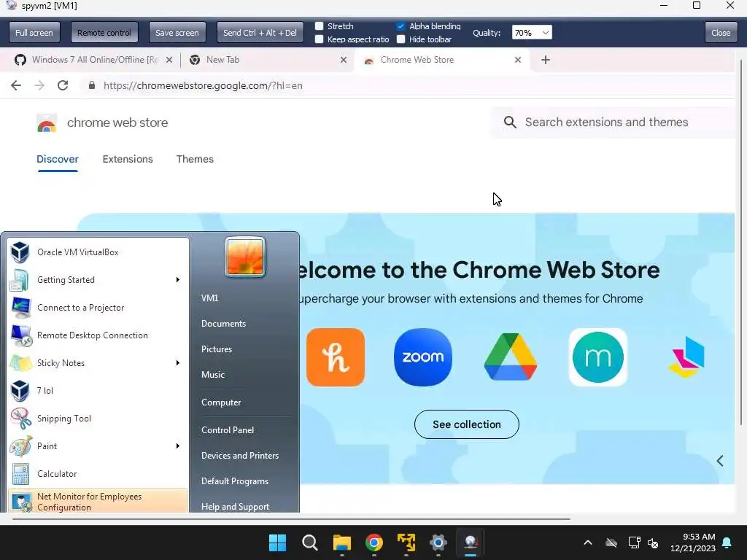Image resolution: width=747 pixels, height=560 pixels.
Task: Launch Remote Desktop Connection
Action: 98,335
